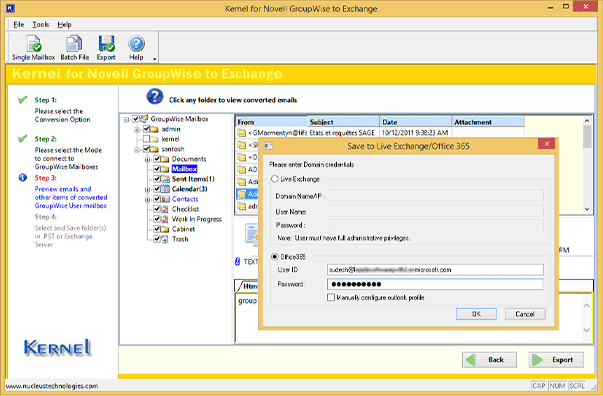This screenshot has width=603, height=396.
Task: Select the Office365 radio button
Action: [x=275, y=256]
